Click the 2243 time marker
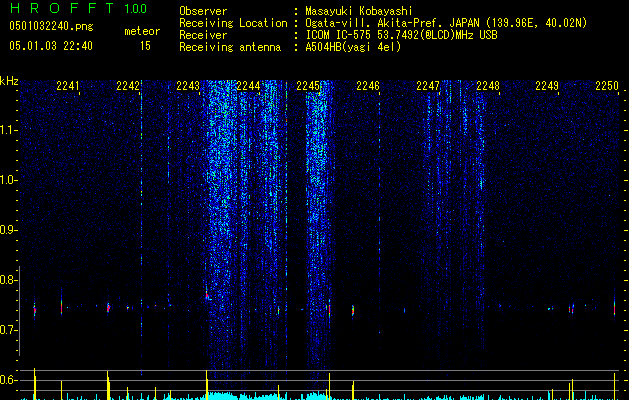This screenshot has height=400, width=629. coord(188,86)
